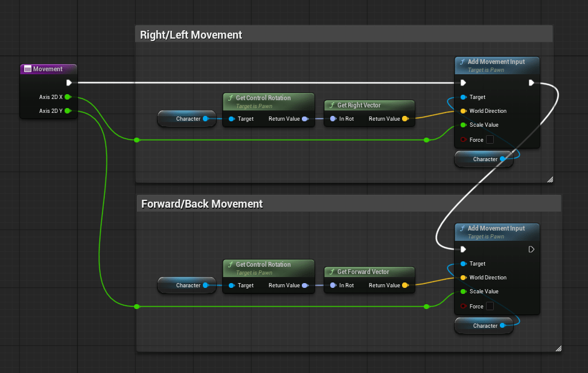Click the Axis 2D Y output pin
Viewport: 588px width, 373px height.
(x=68, y=110)
